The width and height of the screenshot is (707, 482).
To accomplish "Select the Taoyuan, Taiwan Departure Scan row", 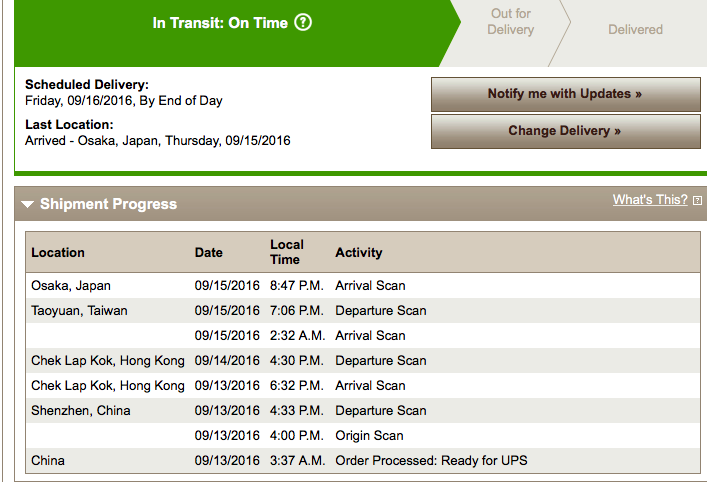I will [x=363, y=311].
